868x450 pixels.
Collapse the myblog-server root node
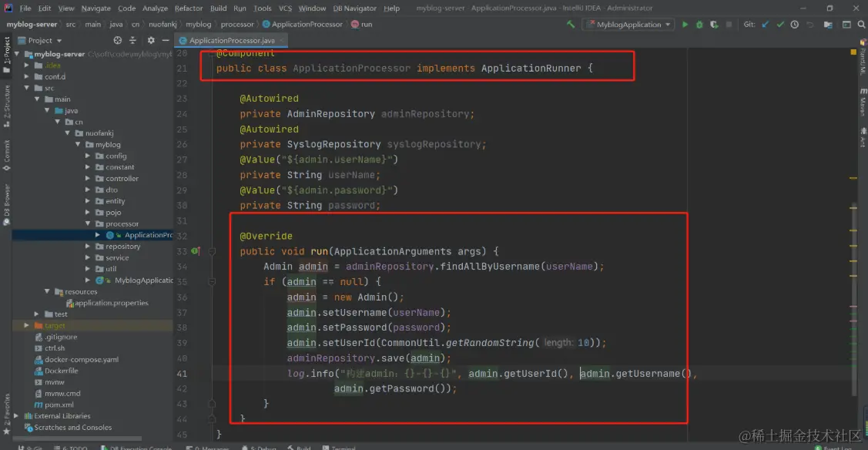pyautogui.click(x=17, y=54)
